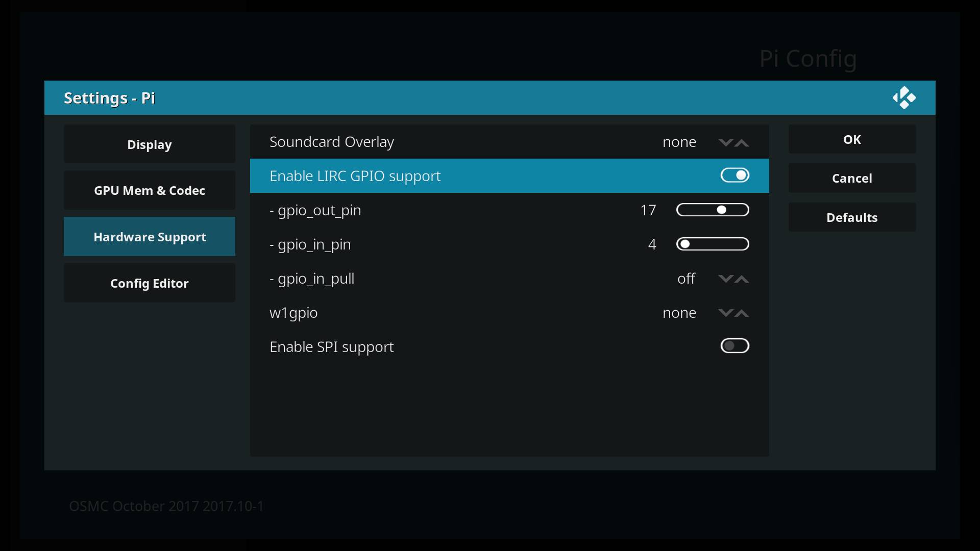980x551 pixels.
Task: Click the Kodi logo icon in header
Action: (904, 97)
